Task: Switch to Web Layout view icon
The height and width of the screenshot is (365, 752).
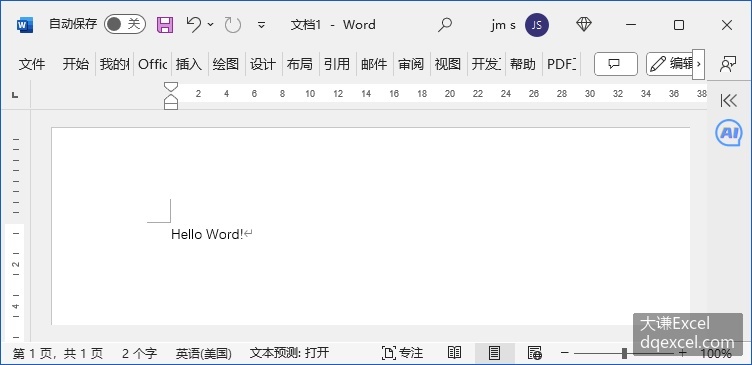Action: 535,353
